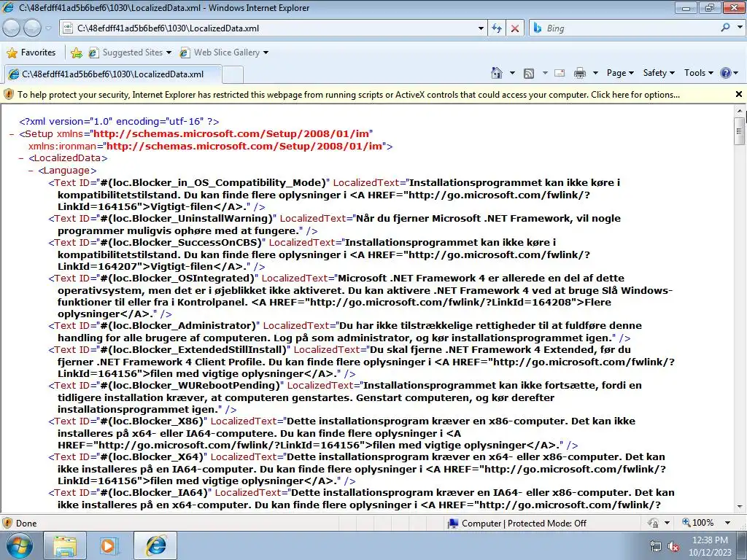
Task: Open the search provider dropdown arrow
Action: (x=740, y=28)
